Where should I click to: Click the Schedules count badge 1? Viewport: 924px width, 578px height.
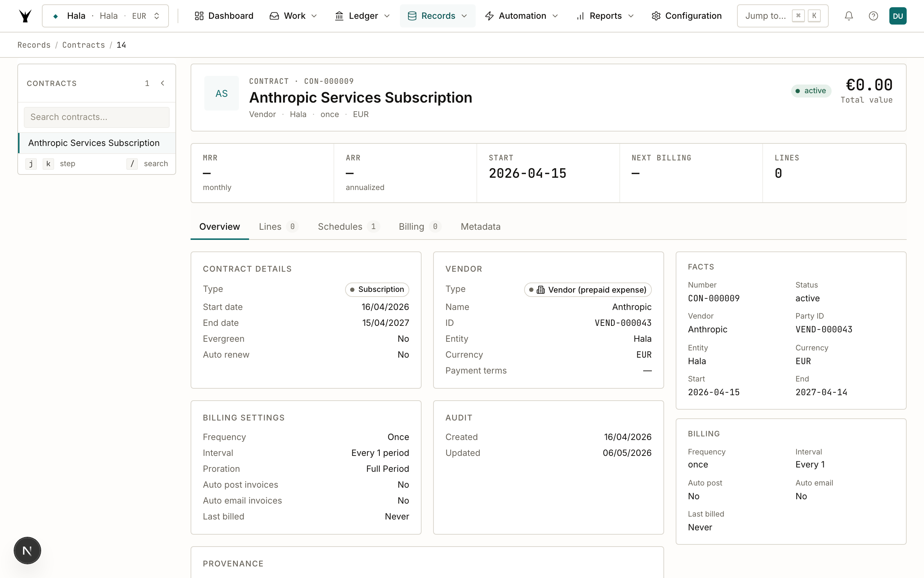pos(373,227)
